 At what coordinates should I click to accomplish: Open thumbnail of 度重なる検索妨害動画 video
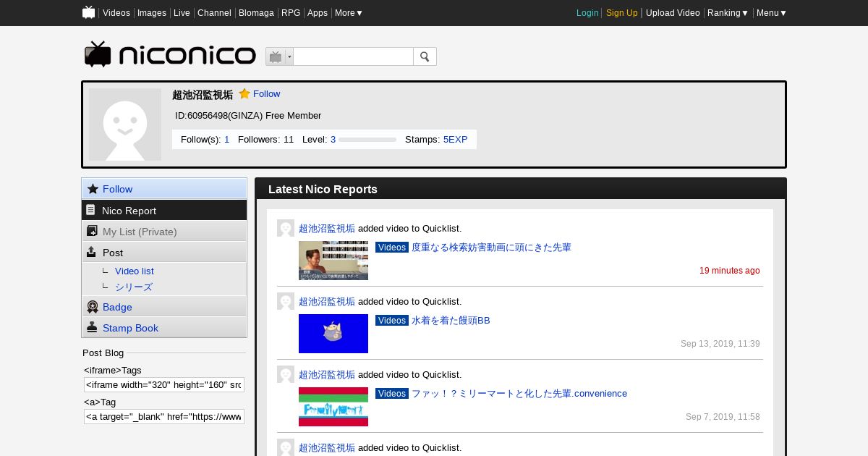click(333, 261)
